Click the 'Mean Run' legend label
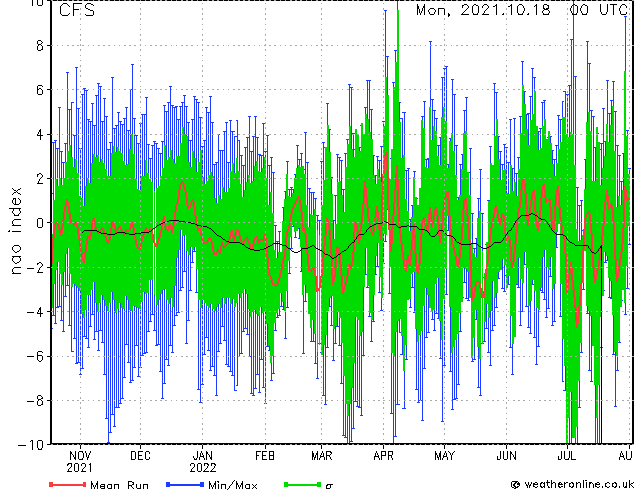Screen dimensions: 634x490 [x=119, y=485]
